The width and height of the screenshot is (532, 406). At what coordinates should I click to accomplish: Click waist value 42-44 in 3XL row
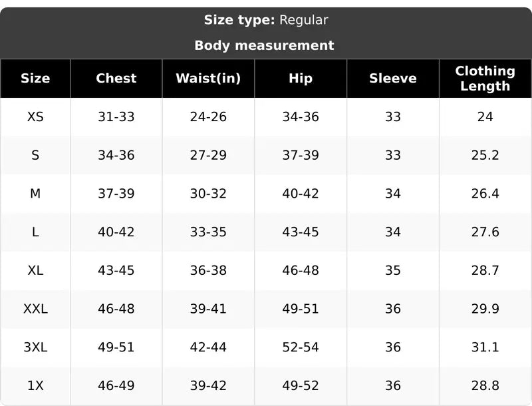coord(208,347)
